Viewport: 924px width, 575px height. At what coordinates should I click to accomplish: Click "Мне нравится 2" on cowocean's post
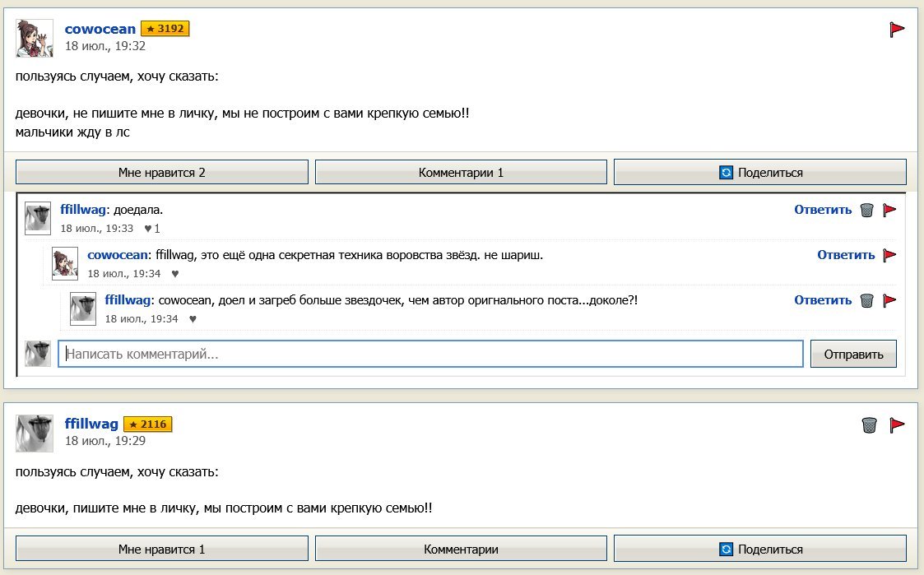click(x=162, y=173)
